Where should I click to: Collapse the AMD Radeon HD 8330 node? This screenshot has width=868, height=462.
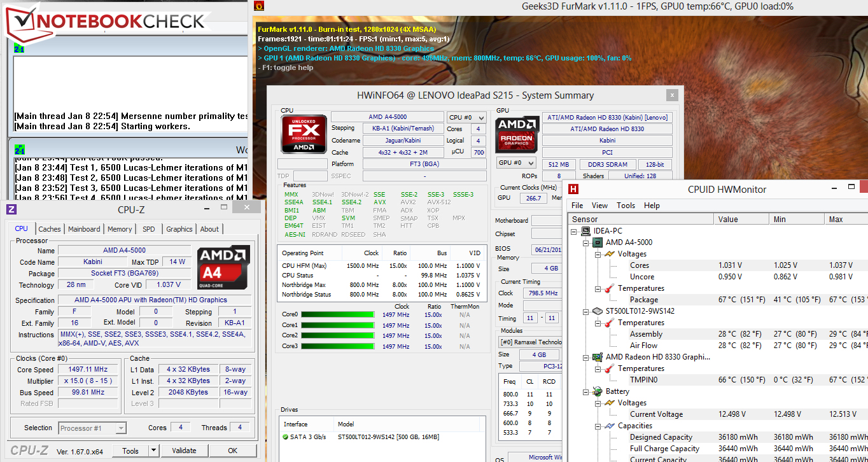pyautogui.click(x=586, y=357)
